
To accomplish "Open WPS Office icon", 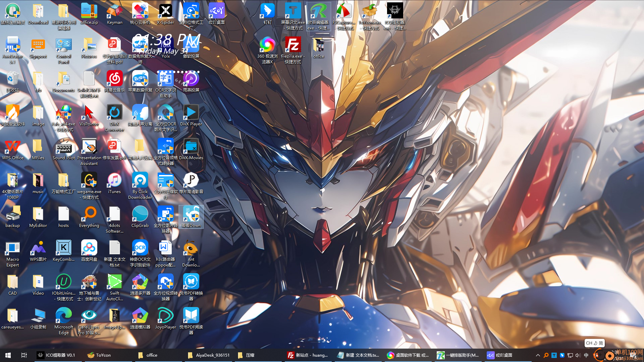I will (x=13, y=149).
